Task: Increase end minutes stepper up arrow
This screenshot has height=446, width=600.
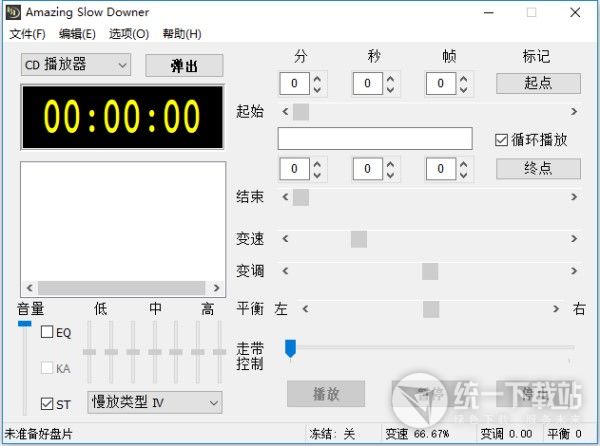Action: [x=317, y=164]
